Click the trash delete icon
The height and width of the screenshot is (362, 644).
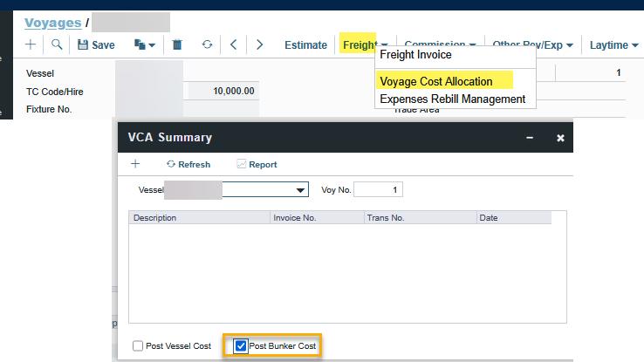tap(177, 44)
